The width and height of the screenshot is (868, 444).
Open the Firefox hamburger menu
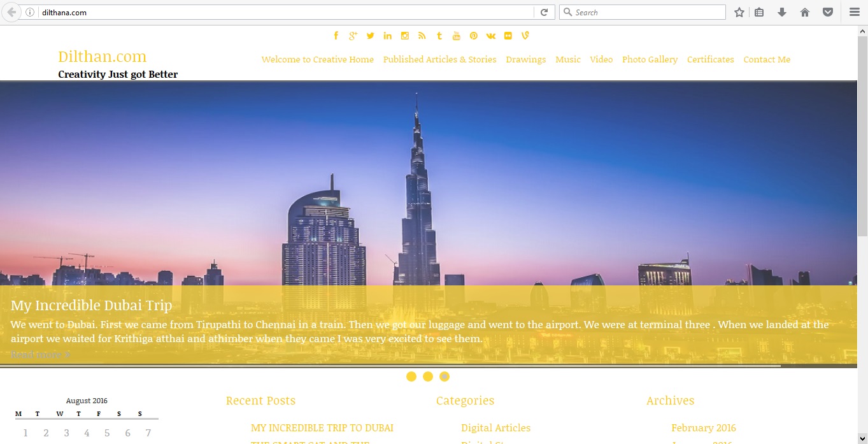tap(854, 12)
